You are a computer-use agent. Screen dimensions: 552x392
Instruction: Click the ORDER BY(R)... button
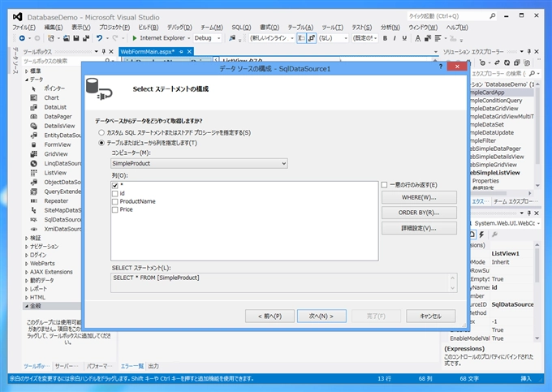pos(419,213)
